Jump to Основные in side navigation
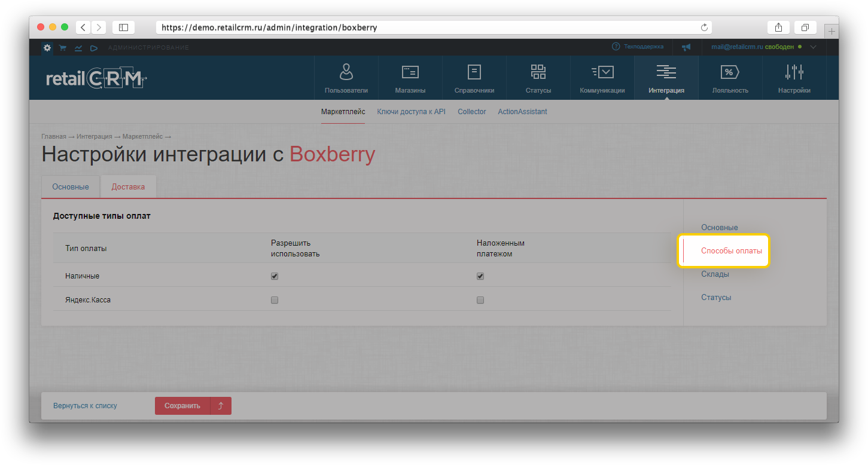Screen dimensions: 868x465 tap(720, 228)
